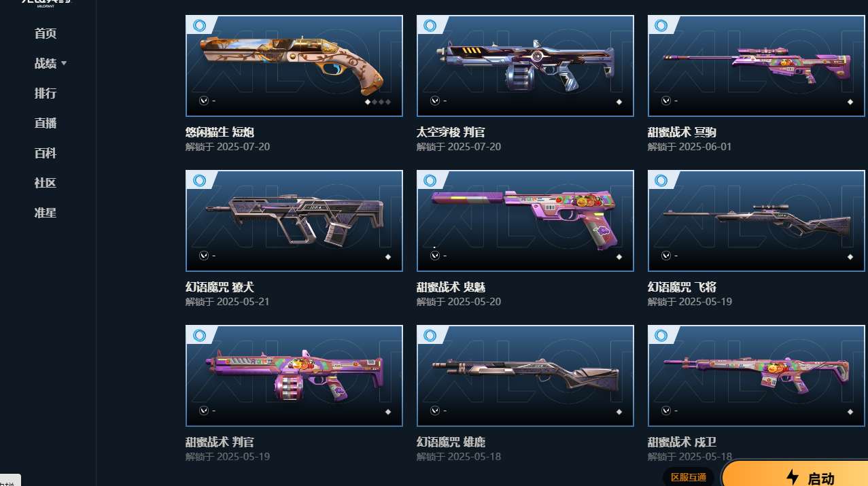Expand the 战绩 submenu arrow in sidebar
This screenshot has width=868, height=486.
point(64,63)
